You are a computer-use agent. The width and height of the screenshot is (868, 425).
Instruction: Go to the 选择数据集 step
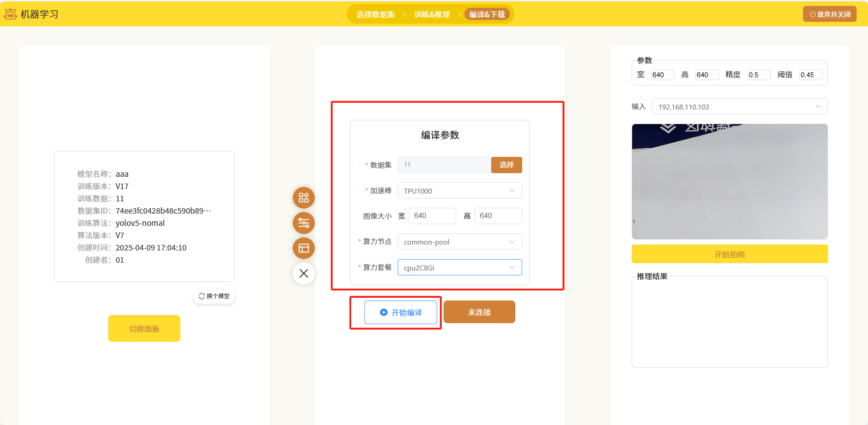click(x=375, y=15)
